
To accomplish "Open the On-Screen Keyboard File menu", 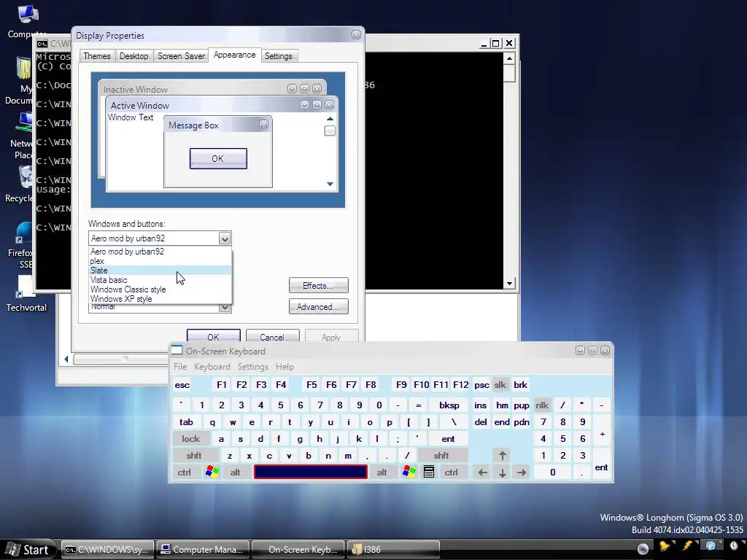I will pos(180,367).
